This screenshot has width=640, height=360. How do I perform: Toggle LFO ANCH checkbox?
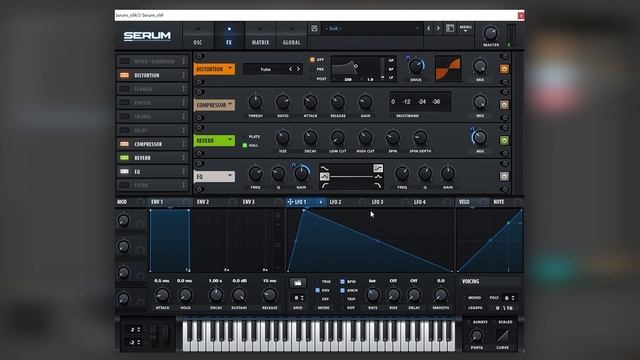click(342, 290)
